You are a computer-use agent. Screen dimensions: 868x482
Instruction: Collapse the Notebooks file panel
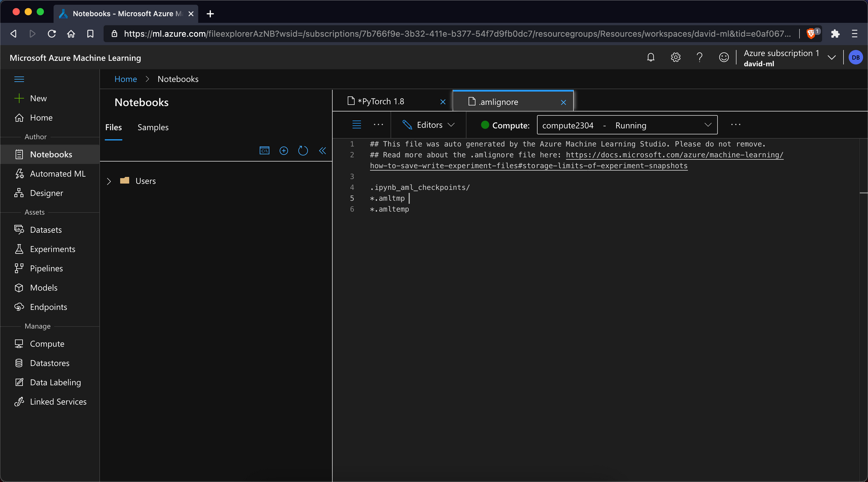(322, 151)
